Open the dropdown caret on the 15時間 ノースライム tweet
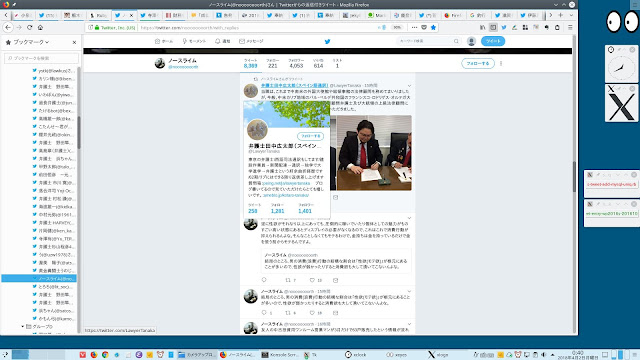 [409, 291]
